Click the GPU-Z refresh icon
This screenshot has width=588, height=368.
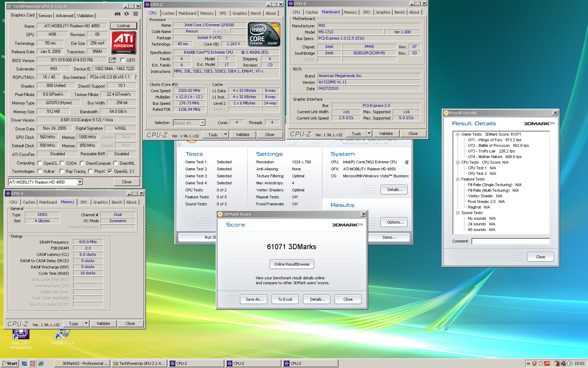pos(126,14)
